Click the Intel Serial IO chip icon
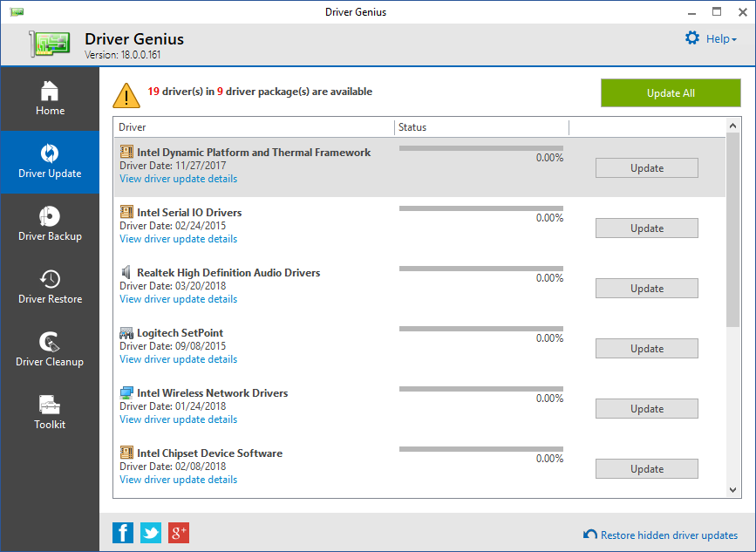This screenshot has height=552, width=756. point(126,212)
